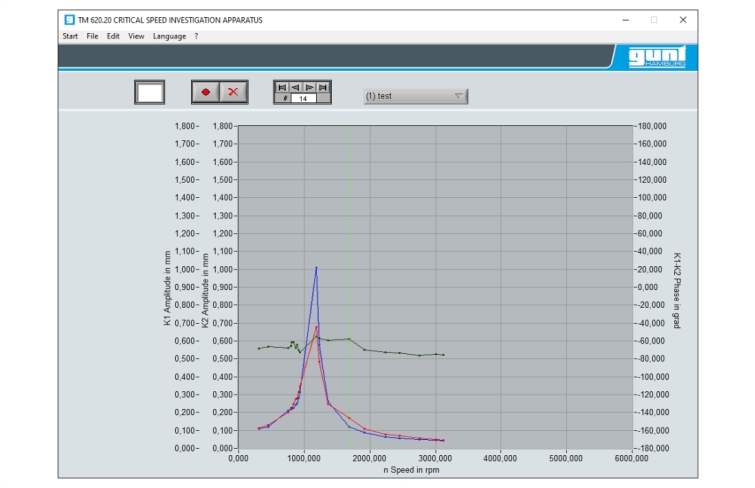Image resolution: width=755 pixels, height=488 pixels.
Task: Minimize the TM 620.20 window
Action: pyautogui.click(x=625, y=20)
